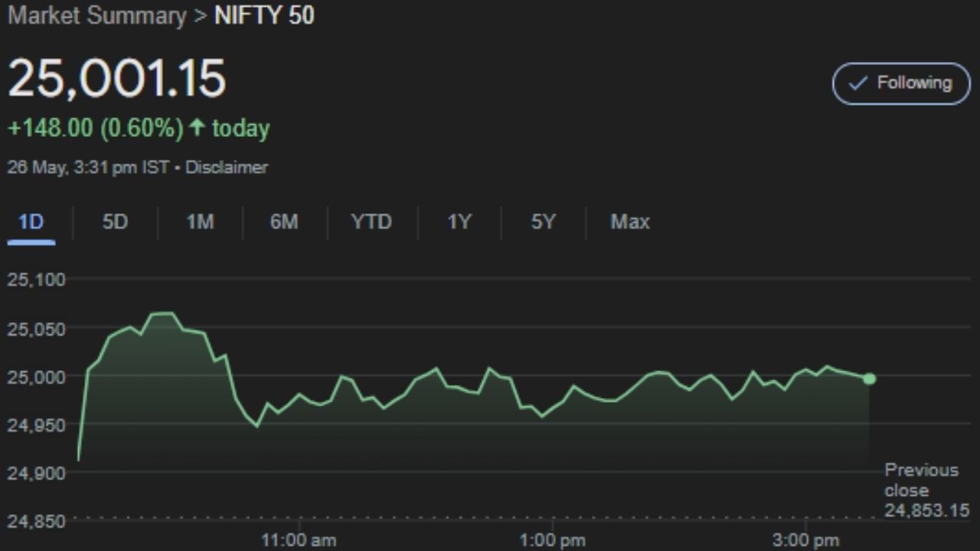Open the Market Summary breadcrumb link
This screenshot has height=551, width=980.
(x=96, y=15)
